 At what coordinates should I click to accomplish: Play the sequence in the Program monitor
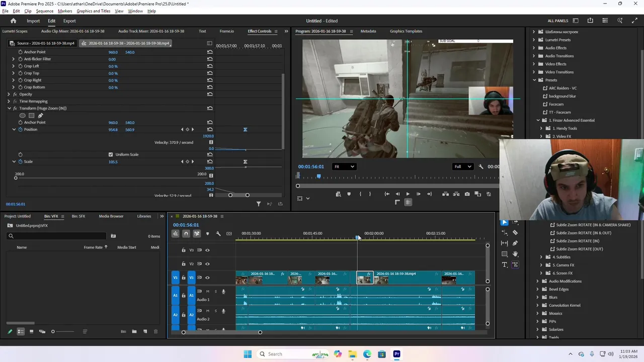pyautogui.click(x=408, y=194)
